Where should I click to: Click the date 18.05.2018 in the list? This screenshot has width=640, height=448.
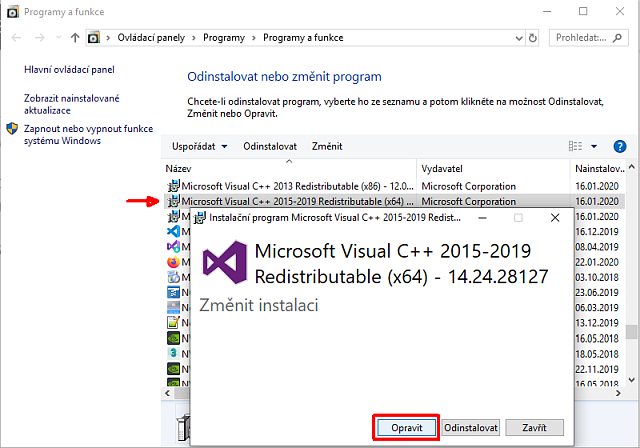point(597,354)
